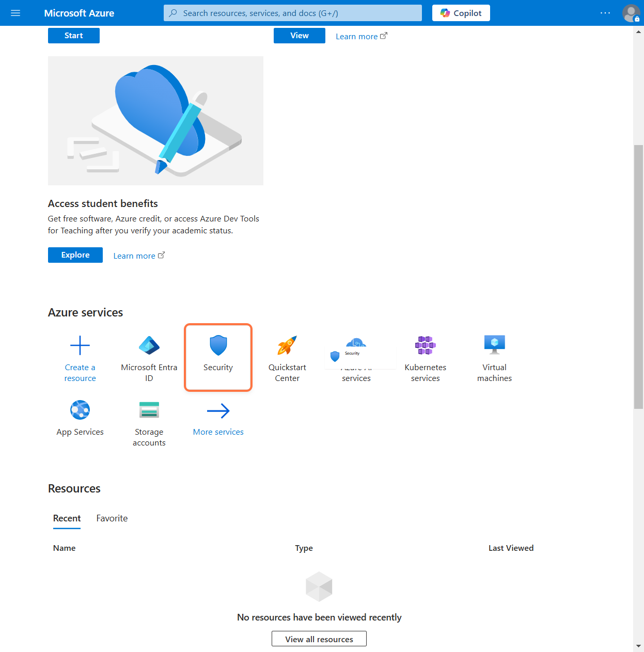Click the Start button

[x=74, y=36]
